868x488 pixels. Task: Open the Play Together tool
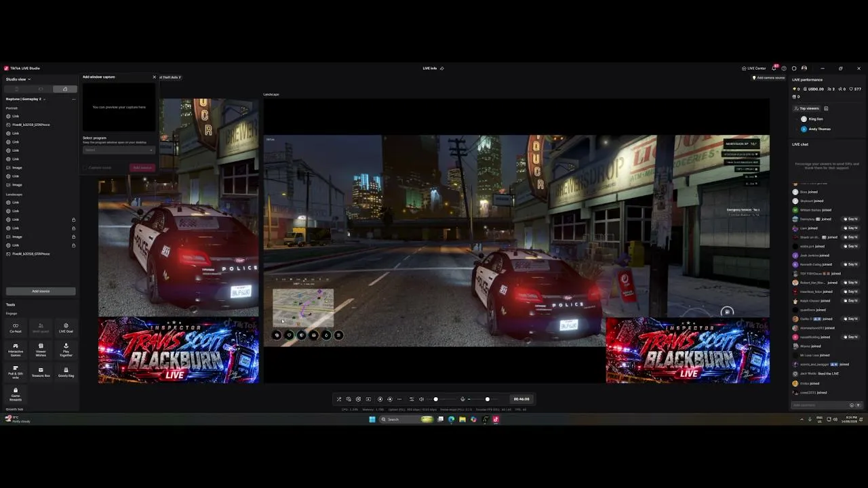click(66, 350)
